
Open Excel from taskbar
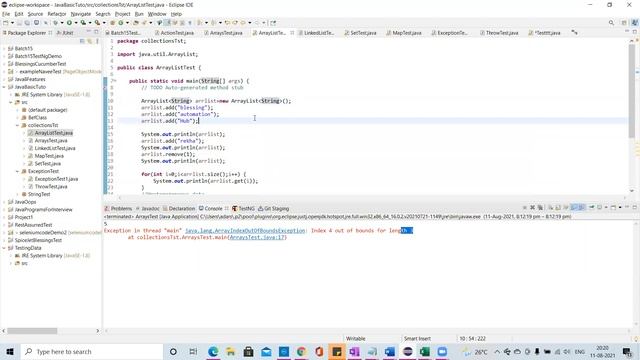click(425, 351)
